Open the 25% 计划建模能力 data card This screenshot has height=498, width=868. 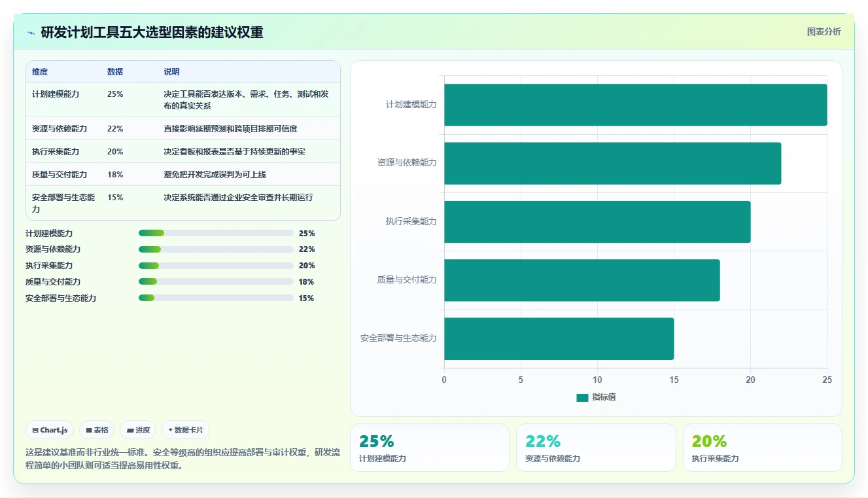pyautogui.click(x=430, y=448)
